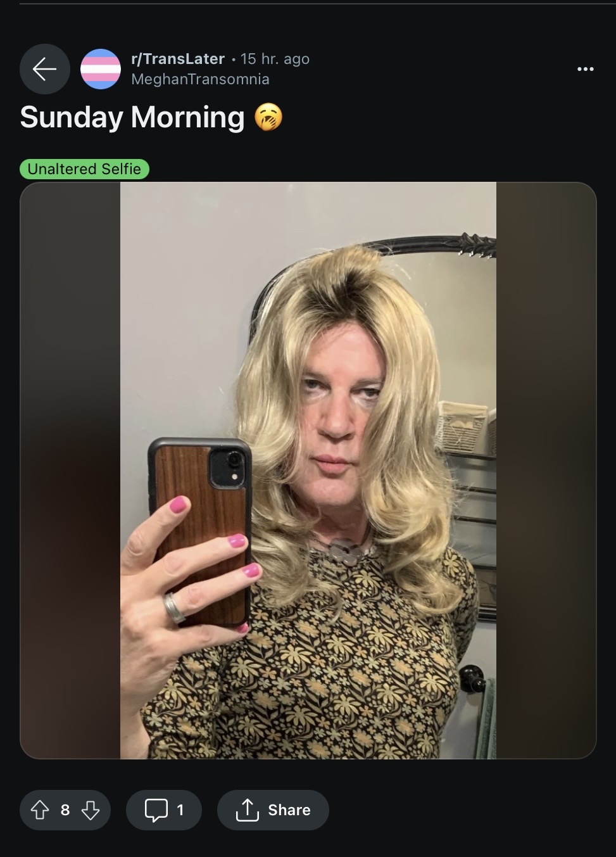The image size is (616, 857).
Task: Visit the r/TransLater subreddit link
Action: click(x=178, y=59)
